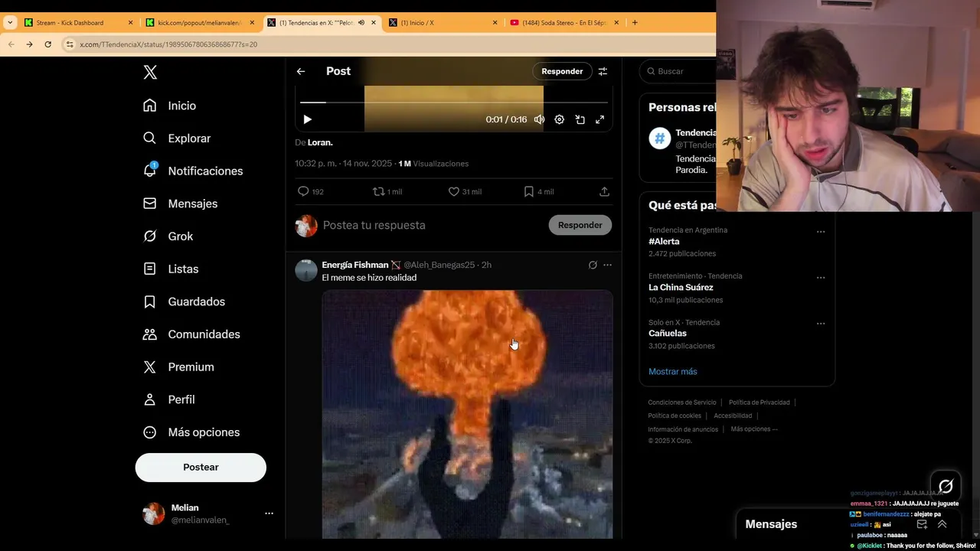Screen dimensions: 980x551
Task: Open video settings gear
Action: pos(560,119)
